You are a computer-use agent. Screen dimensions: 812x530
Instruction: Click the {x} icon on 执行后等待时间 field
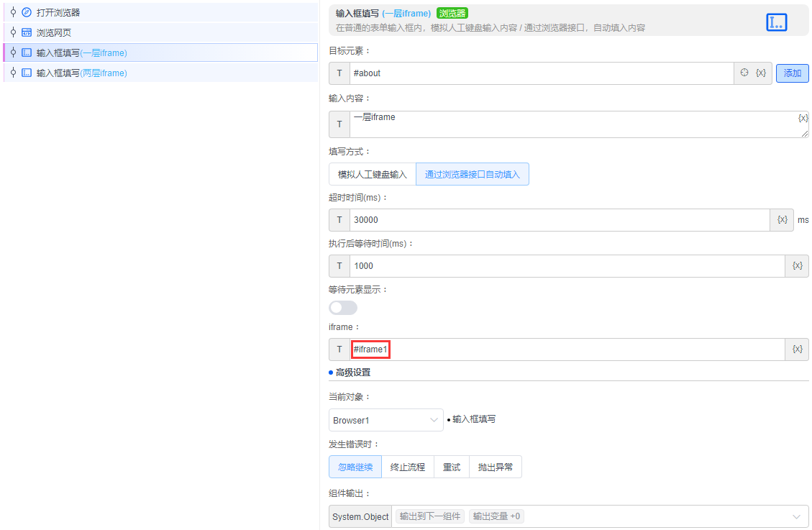point(797,265)
